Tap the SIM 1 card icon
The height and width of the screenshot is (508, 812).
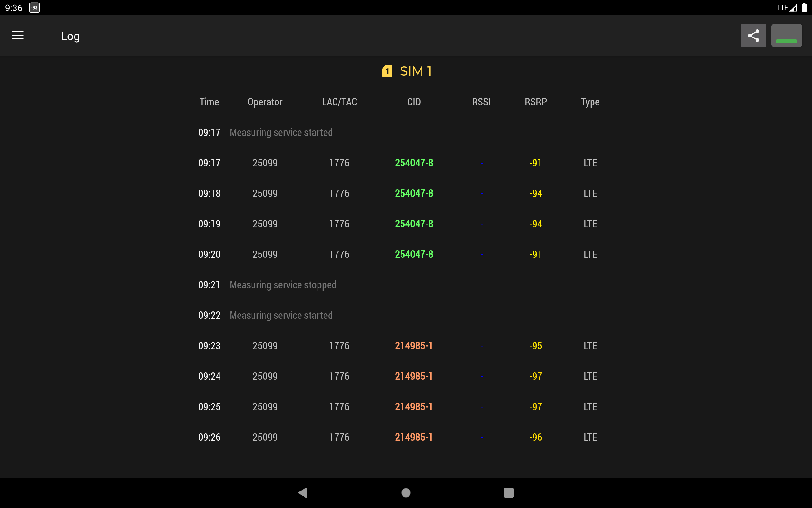click(x=387, y=71)
